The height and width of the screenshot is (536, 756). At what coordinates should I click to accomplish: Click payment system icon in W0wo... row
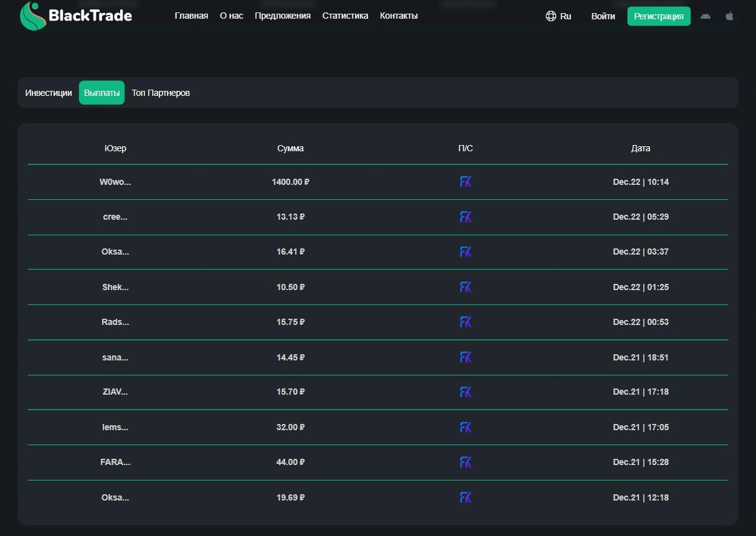pyautogui.click(x=465, y=182)
